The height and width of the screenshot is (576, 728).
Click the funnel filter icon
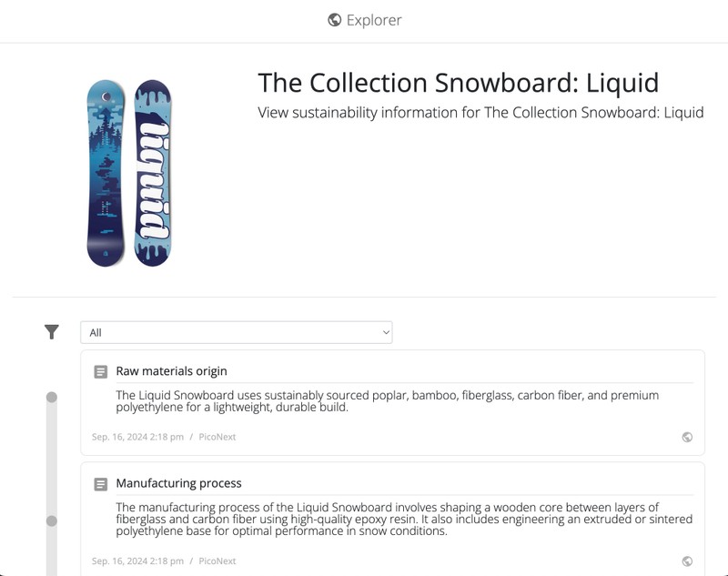(52, 332)
